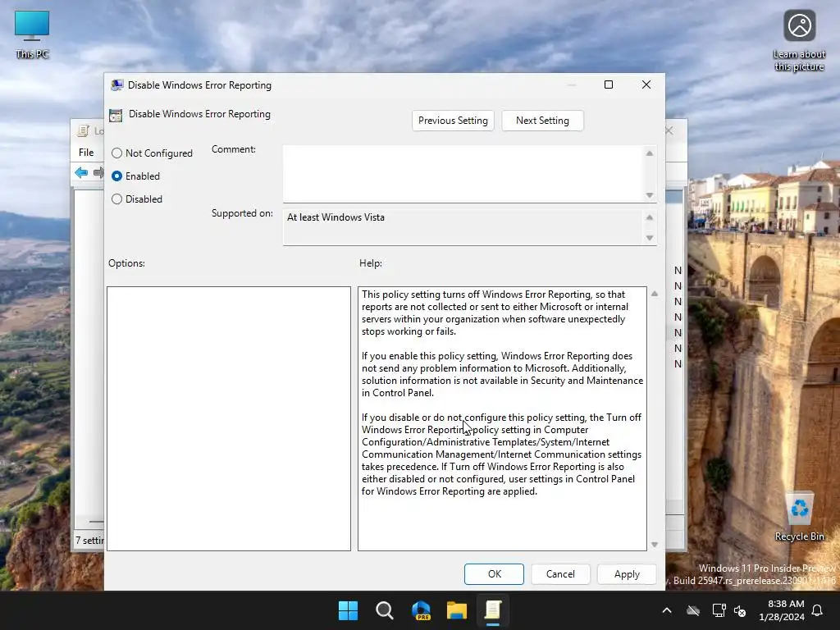Click Group Policy Editor taskbar icon

(493, 610)
